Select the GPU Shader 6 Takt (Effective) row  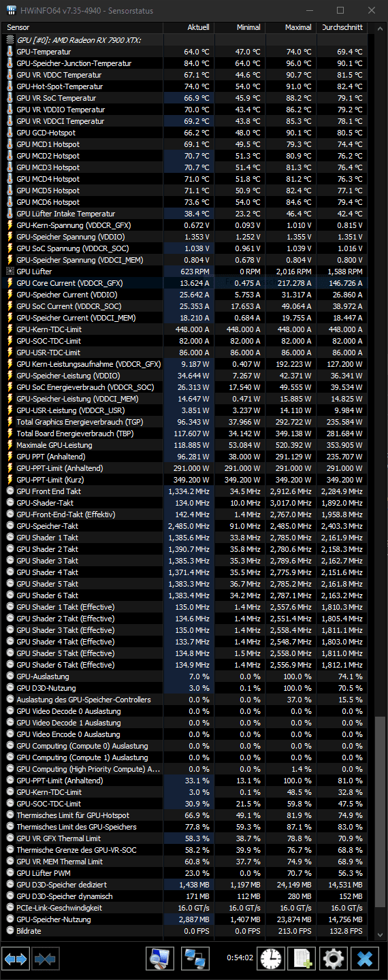pyautogui.click(x=185, y=665)
